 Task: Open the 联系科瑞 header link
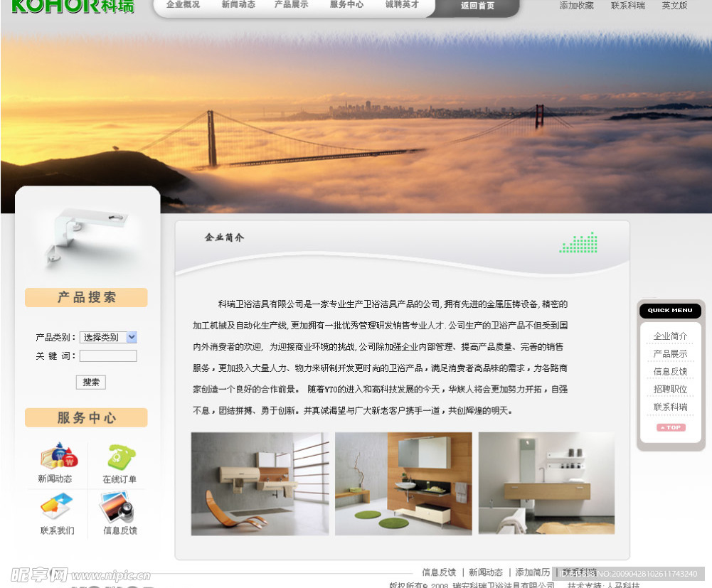[x=627, y=6]
